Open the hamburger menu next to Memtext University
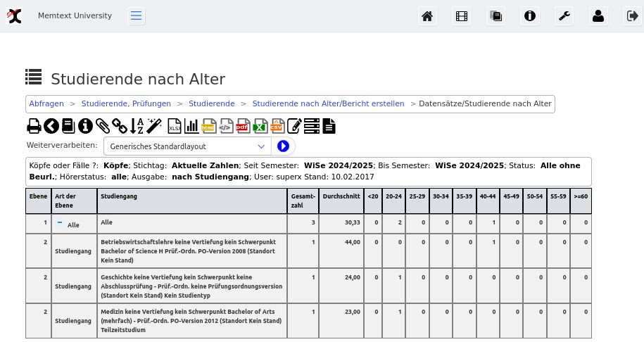 click(137, 16)
